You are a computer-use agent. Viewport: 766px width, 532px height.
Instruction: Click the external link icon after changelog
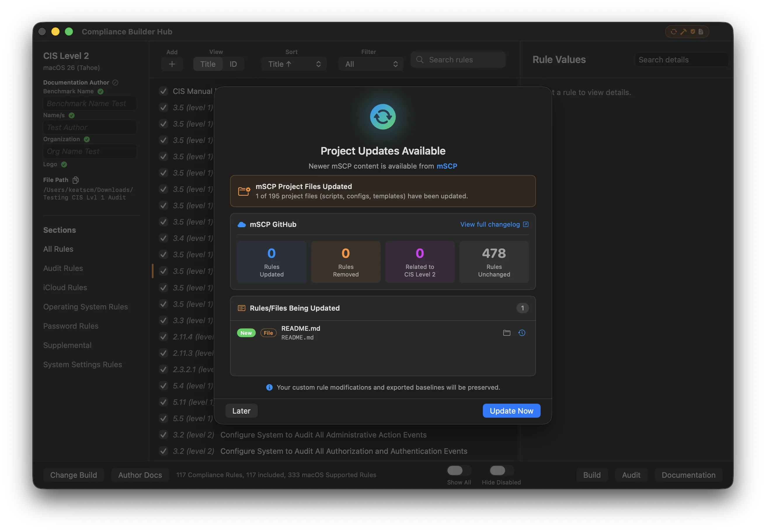coord(525,224)
